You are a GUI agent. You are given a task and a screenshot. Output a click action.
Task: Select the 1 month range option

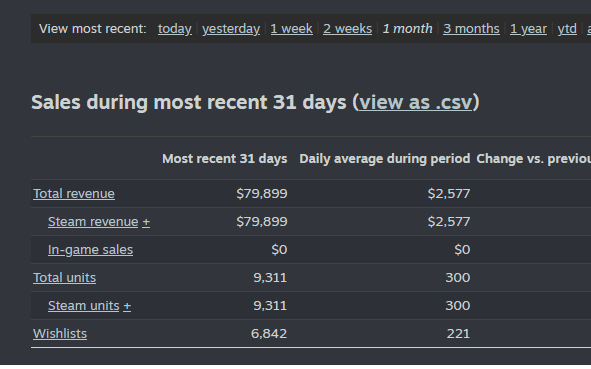tap(407, 29)
